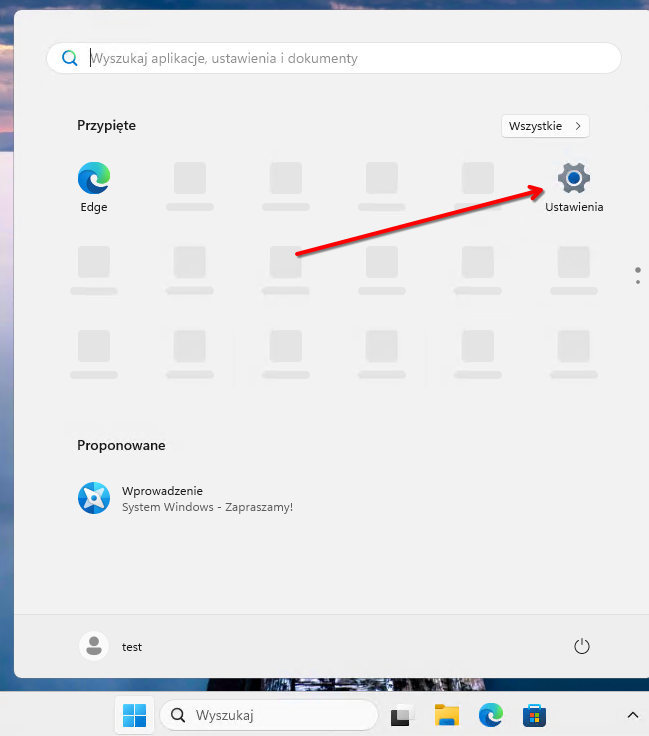Select the upper pinned page indicator dot

[638, 269]
